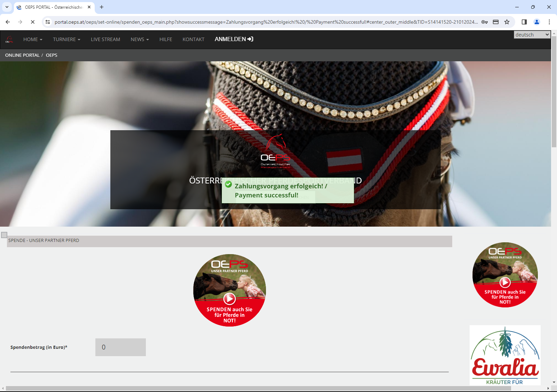Click the scroll right arrow
557x392 pixels.
click(548, 388)
